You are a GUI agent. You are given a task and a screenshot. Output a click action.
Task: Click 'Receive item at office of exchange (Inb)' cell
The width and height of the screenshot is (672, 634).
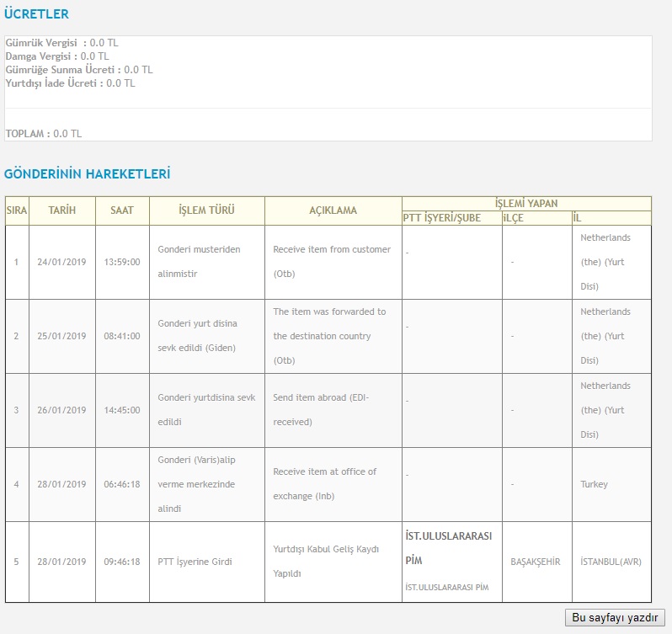pyautogui.click(x=333, y=484)
